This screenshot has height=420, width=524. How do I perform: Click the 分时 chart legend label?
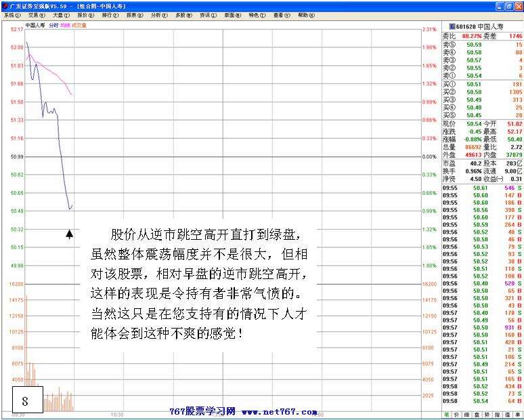pyautogui.click(x=53, y=25)
